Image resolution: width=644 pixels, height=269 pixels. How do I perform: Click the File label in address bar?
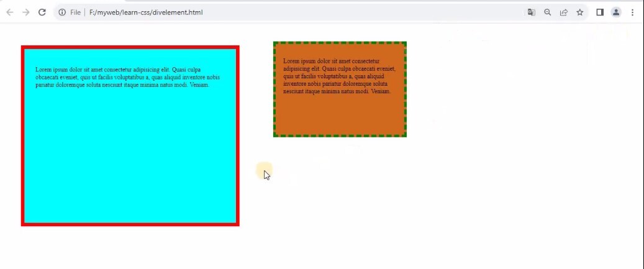tap(75, 12)
